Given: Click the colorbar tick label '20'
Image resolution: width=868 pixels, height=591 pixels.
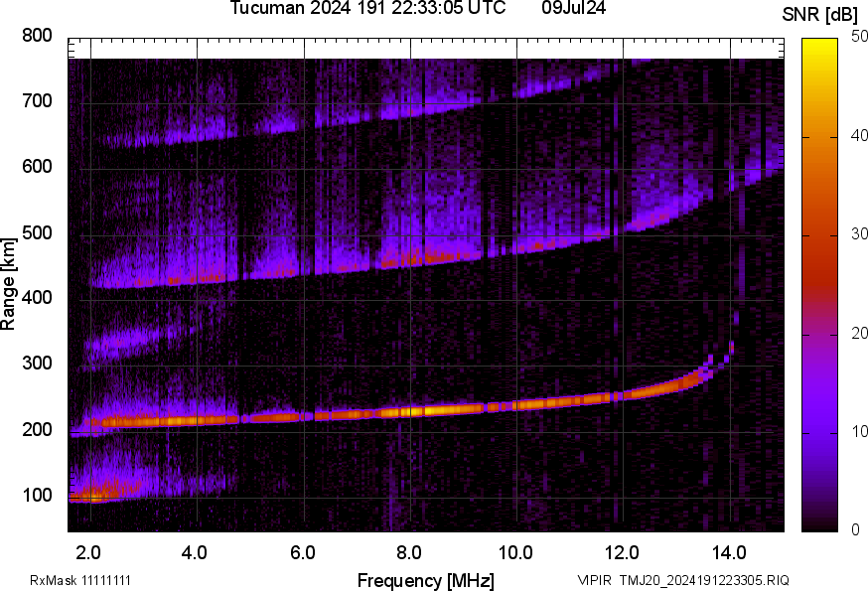Looking at the screenshot, I should [x=859, y=334].
